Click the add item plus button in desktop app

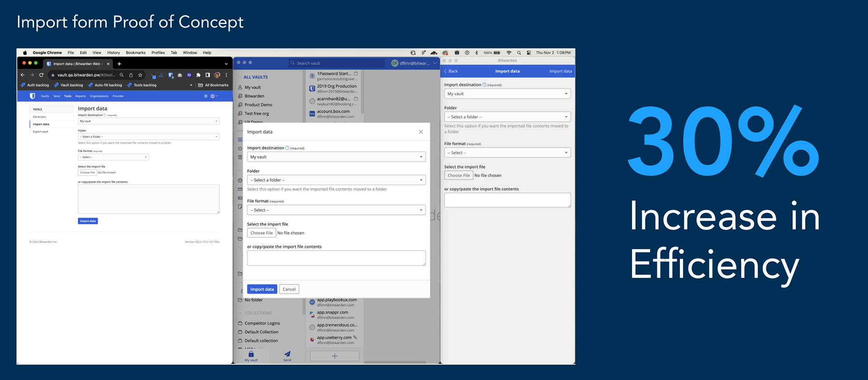[335, 356]
